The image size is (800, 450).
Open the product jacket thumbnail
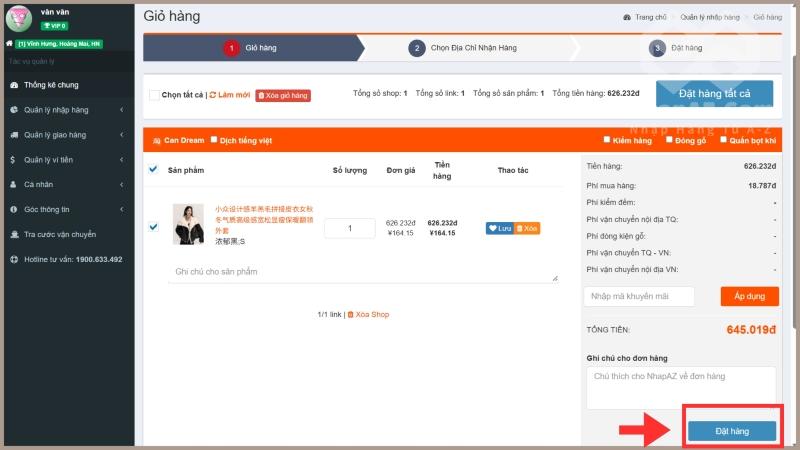pyautogui.click(x=187, y=225)
